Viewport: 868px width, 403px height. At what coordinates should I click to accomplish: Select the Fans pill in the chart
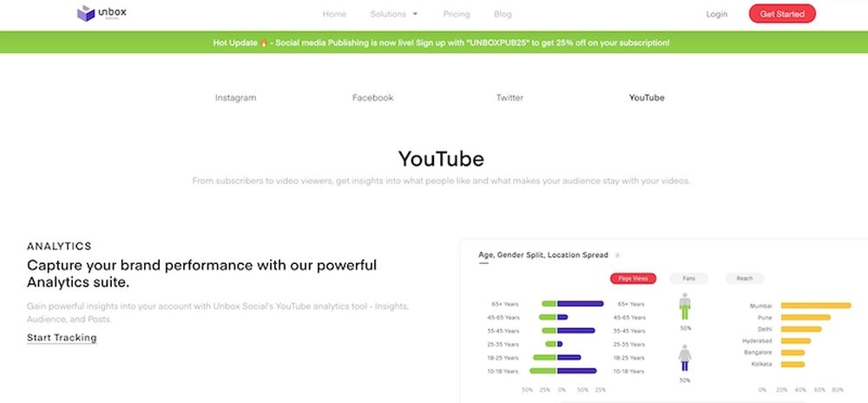[688, 279]
